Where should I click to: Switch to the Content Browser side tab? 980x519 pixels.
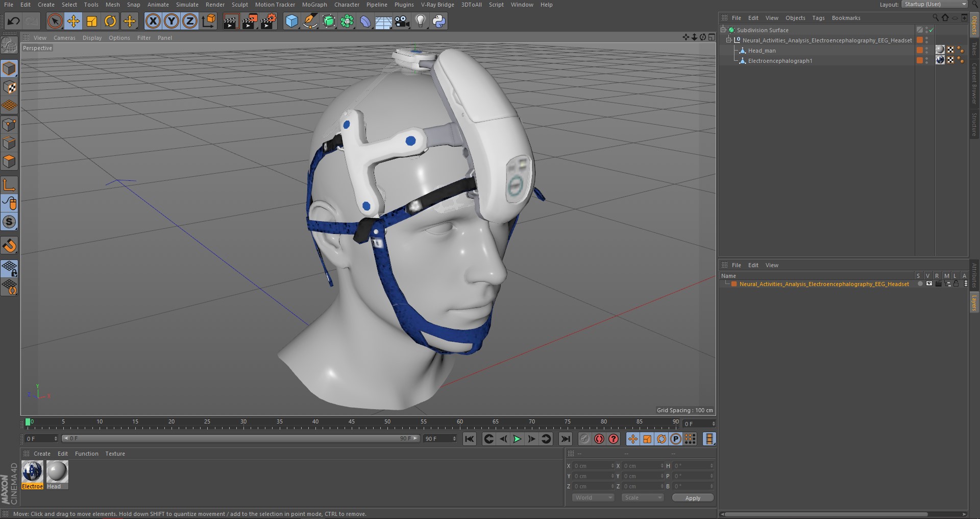click(x=974, y=84)
